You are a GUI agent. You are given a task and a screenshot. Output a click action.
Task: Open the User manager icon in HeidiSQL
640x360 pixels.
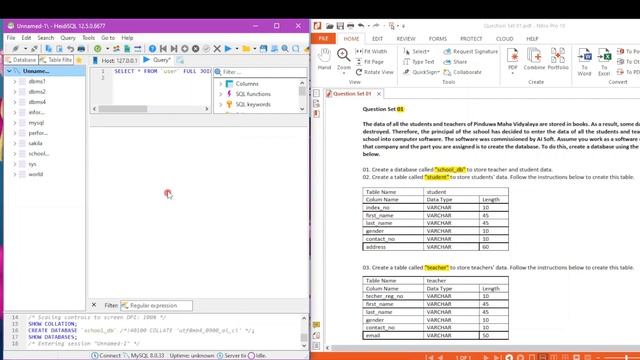point(116,49)
